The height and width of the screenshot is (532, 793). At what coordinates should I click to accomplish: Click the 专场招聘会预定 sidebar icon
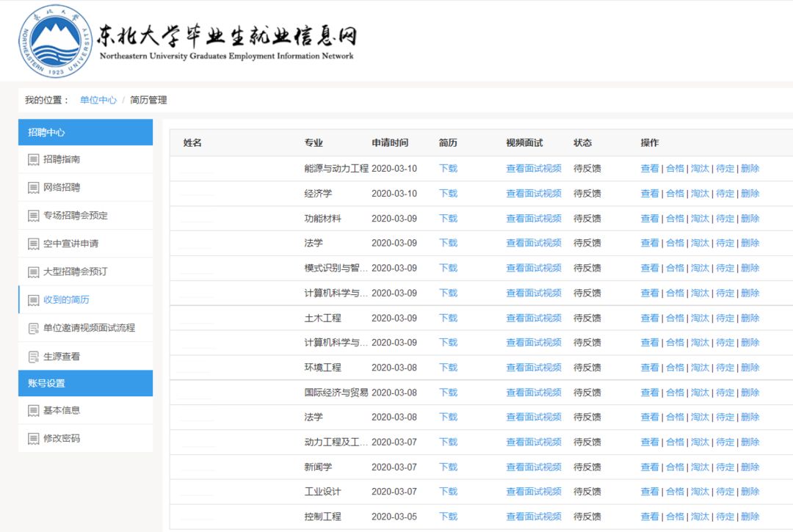pos(33,215)
